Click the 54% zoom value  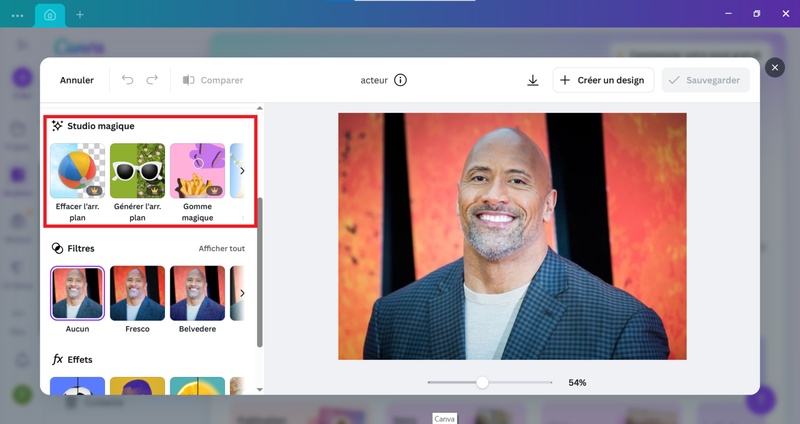[x=577, y=383]
